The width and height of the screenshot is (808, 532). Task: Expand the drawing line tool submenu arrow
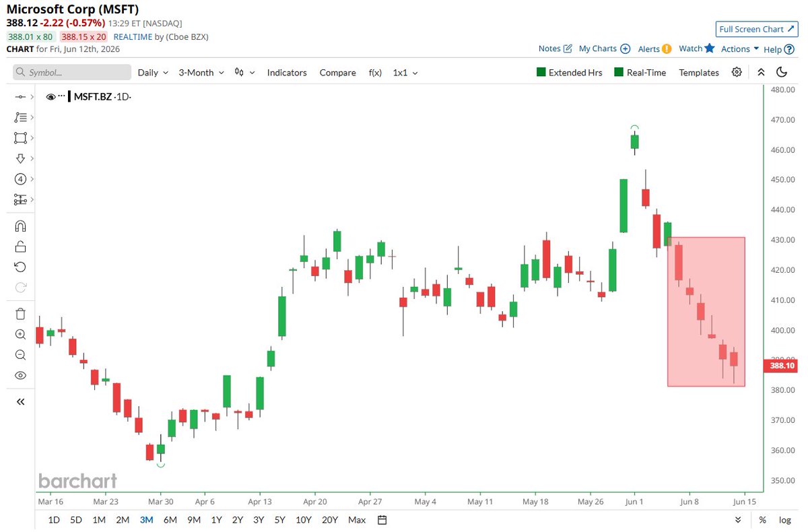tap(32, 97)
